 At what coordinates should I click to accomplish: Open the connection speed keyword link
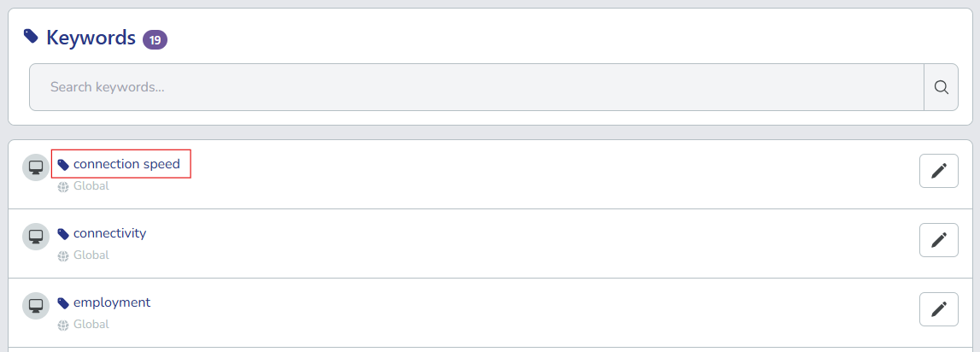click(x=126, y=164)
